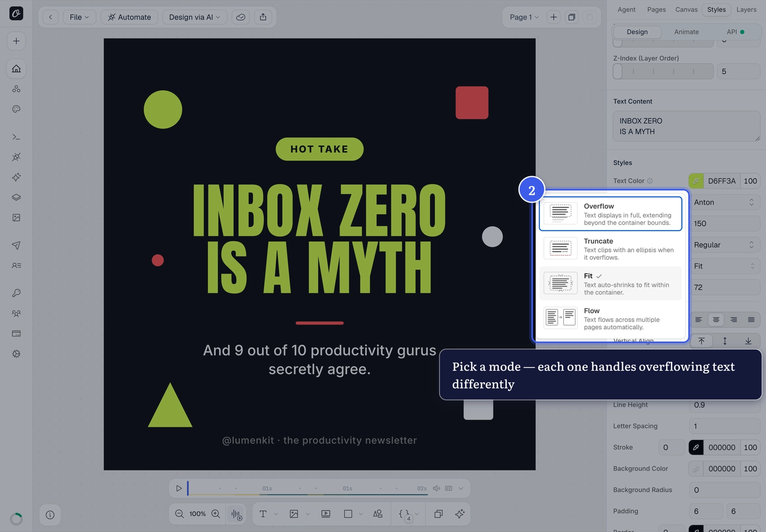Click the back arrow button in top toolbar
Viewport: 766px width, 532px height.
tap(50, 17)
